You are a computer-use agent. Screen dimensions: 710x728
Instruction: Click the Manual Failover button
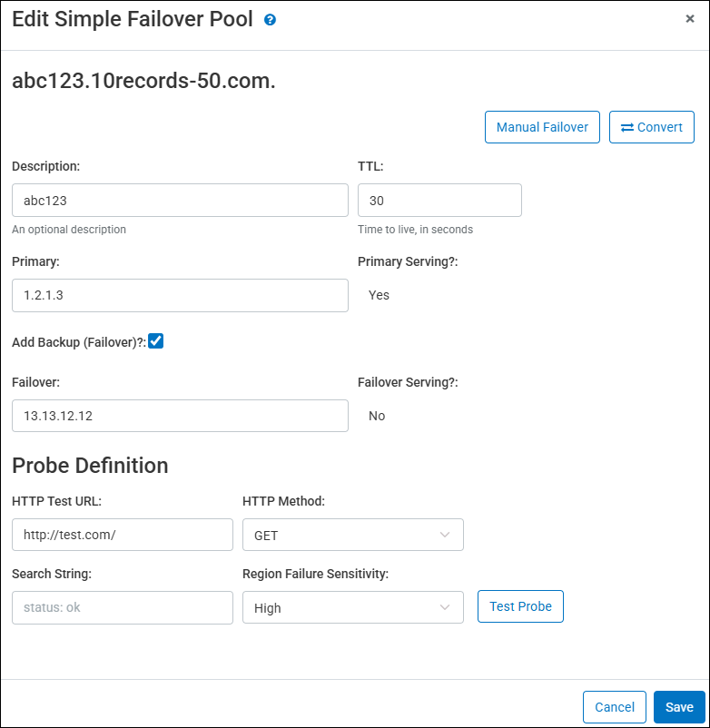pyautogui.click(x=543, y=127)
